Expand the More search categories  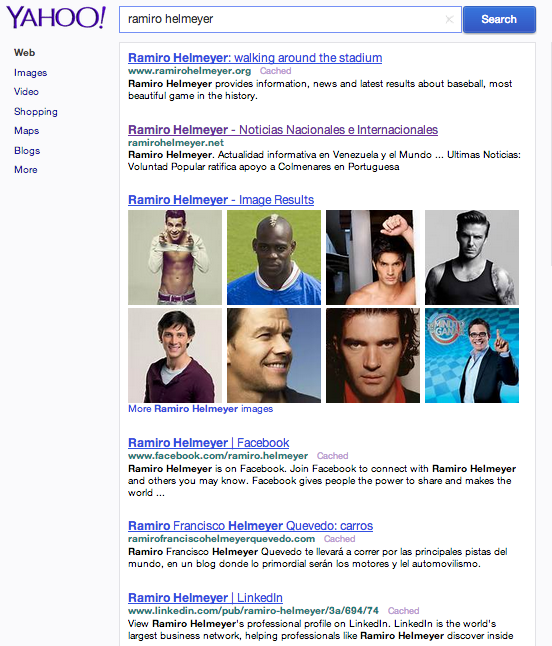click(26, 170)
